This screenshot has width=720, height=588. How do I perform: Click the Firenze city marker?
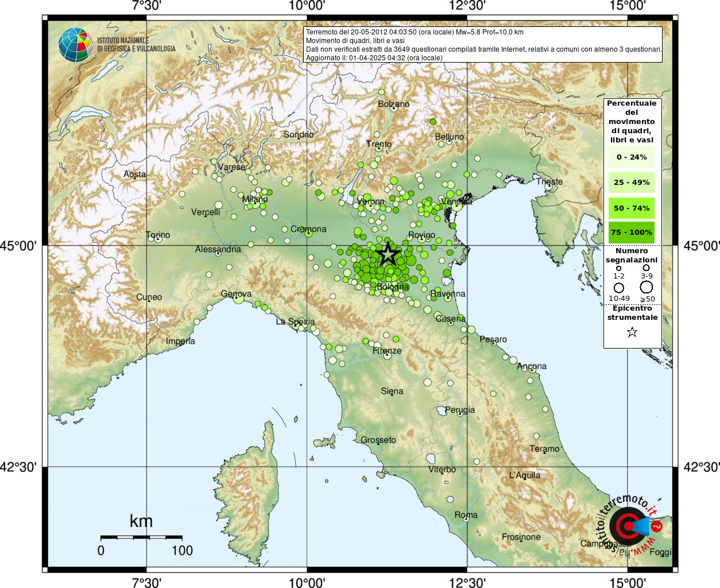[x=388, y=356]
